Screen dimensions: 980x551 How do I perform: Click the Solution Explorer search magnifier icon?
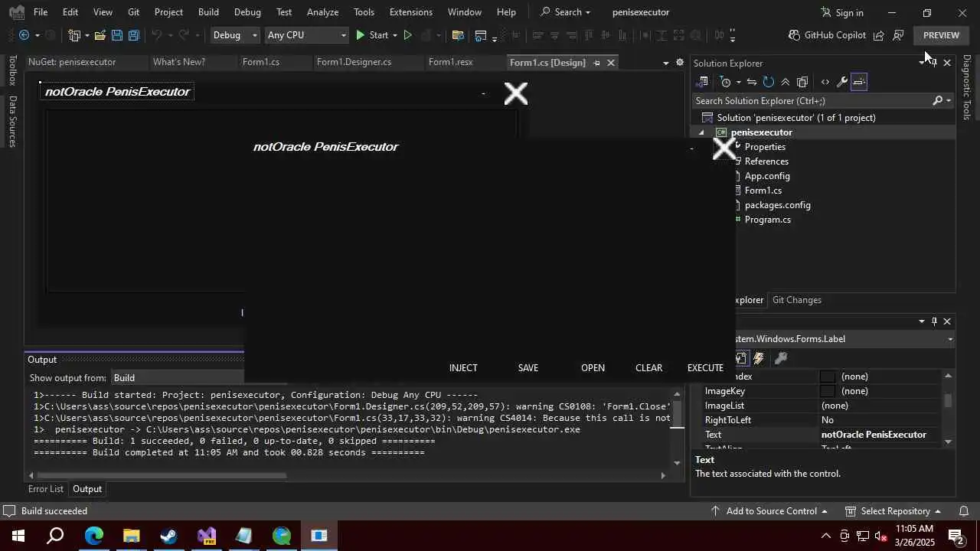[x=938, y=101]
